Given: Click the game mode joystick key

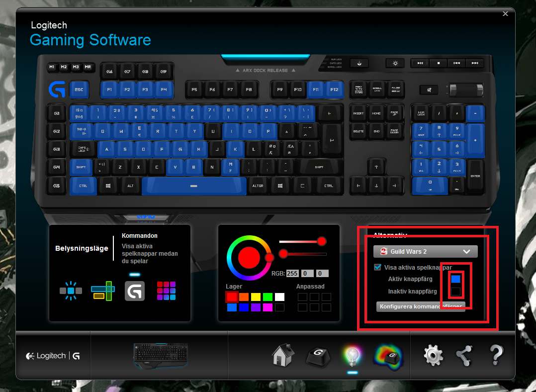Looking at the screenshot, I should click(359, 63).
